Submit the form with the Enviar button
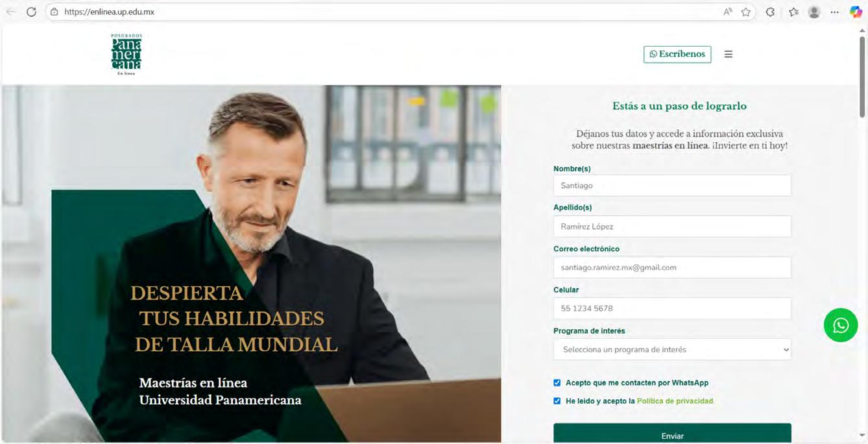 point(672,434)
